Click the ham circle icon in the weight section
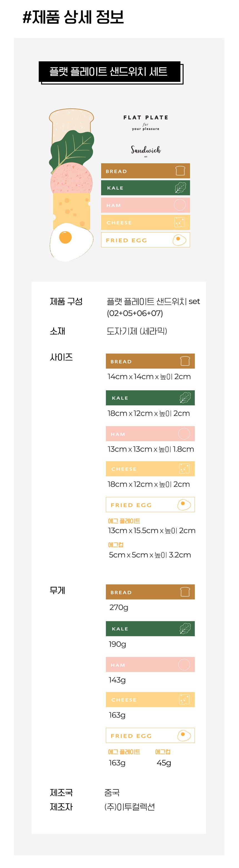This screenshot has width=239, height=868. (184, 665)
